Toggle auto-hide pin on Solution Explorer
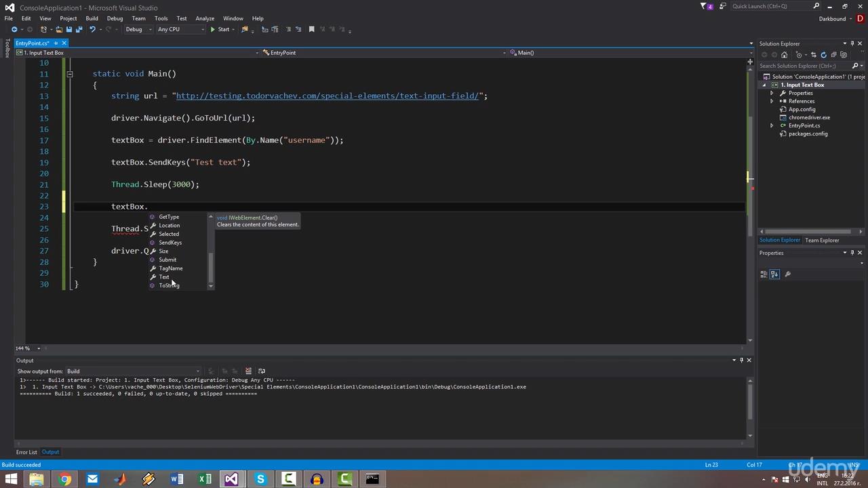 (852, 43)
